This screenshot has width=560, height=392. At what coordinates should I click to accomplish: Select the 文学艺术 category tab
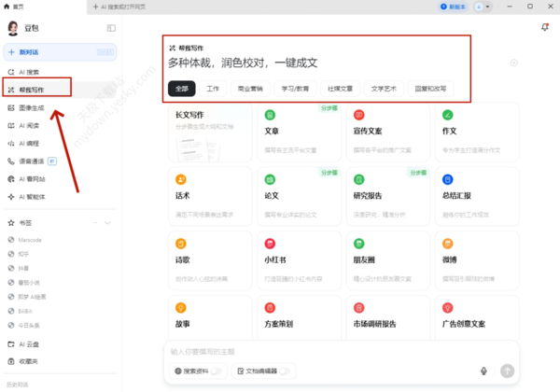tap(384, 89)
